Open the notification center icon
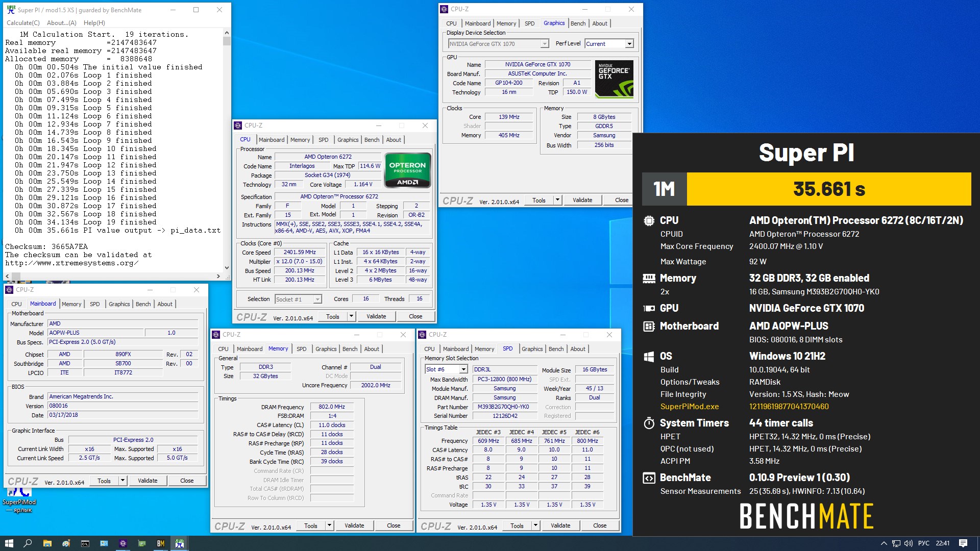Viewport: 980px width, 551px height. pyautogui.click(x=963, y=543)
